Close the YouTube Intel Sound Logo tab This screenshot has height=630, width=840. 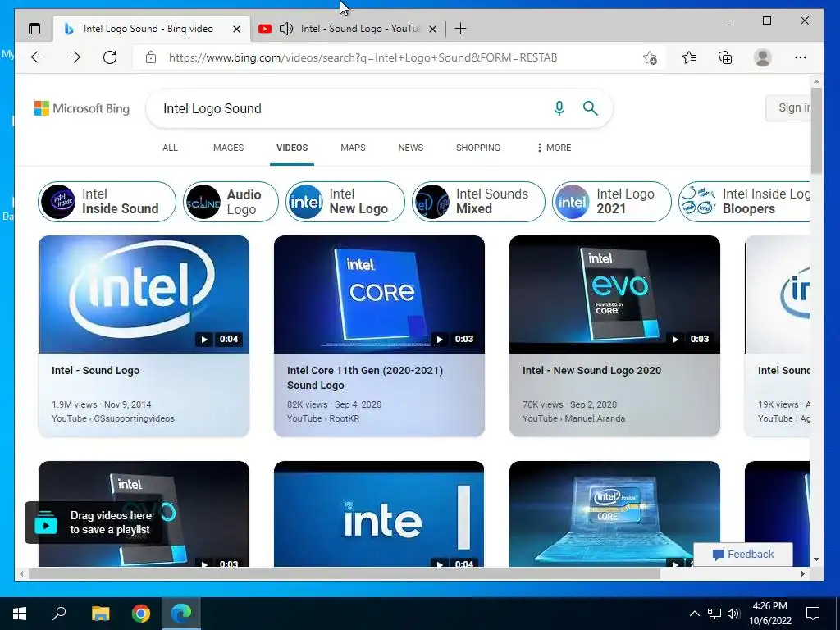(x=433, y=29)
